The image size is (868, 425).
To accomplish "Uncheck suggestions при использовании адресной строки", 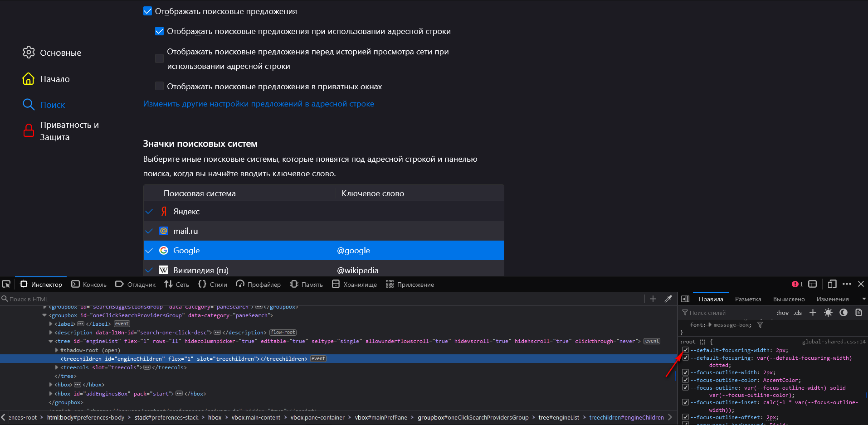I will coord(159,31).
